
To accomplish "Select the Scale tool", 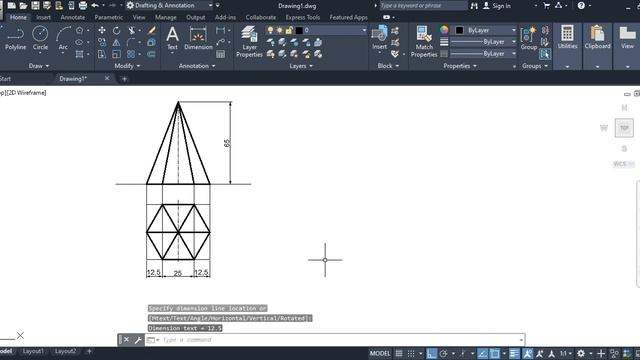I will [116, 54].
